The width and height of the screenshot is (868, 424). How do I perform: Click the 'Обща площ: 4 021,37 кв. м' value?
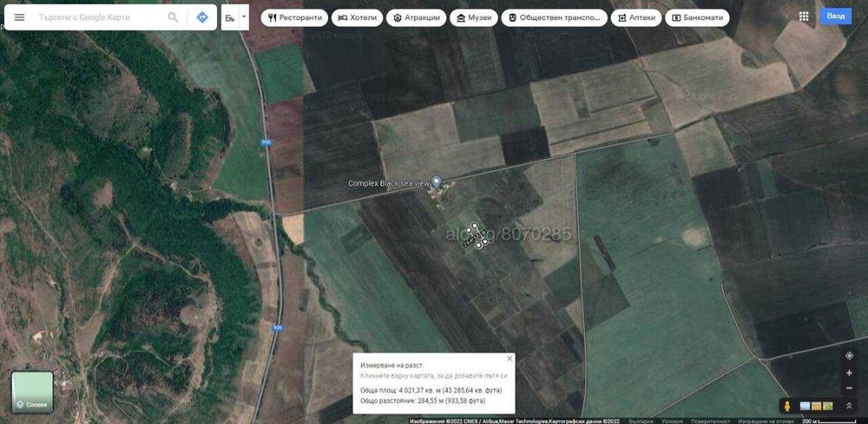[x=431, y=390]
